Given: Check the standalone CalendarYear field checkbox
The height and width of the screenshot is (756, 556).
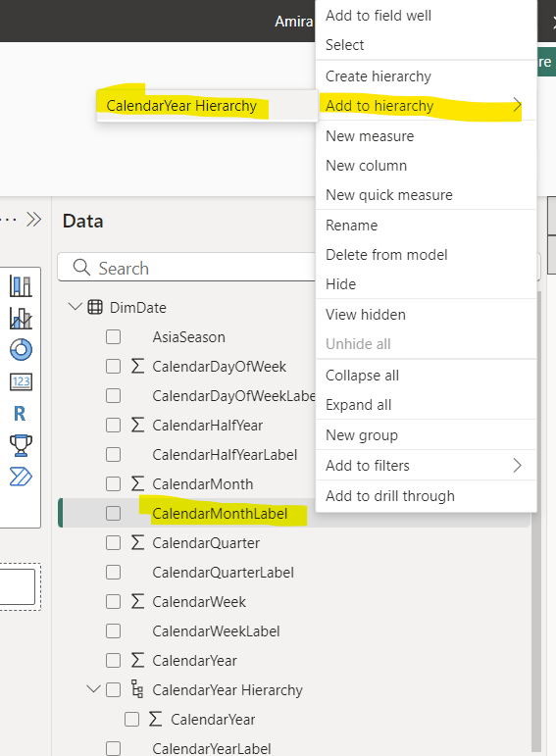Looking at the screenshot, I should point(114,661).
